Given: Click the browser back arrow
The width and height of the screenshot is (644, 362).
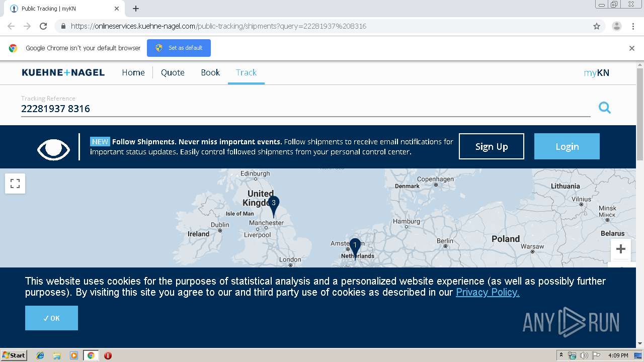Looking at the screenshot, I should (x=11, y=26).
